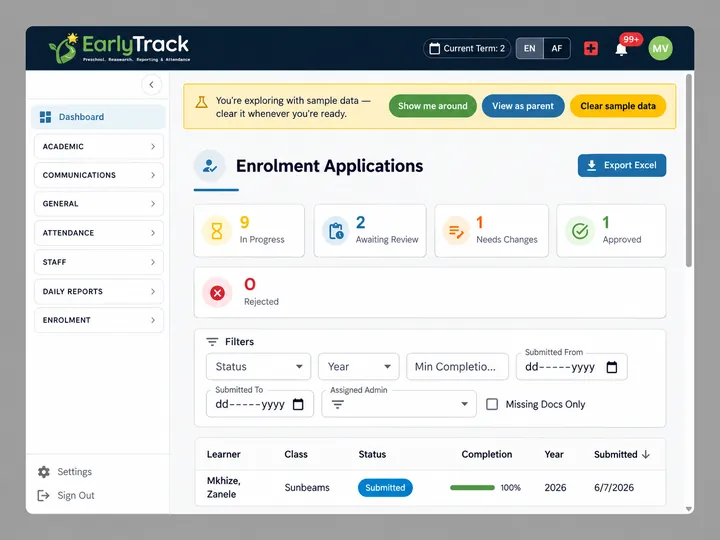Image resolution: width=720 pixels, height=540 pixels.
Task: Click the Rejected red X icon
Action: tap(217, 292)
